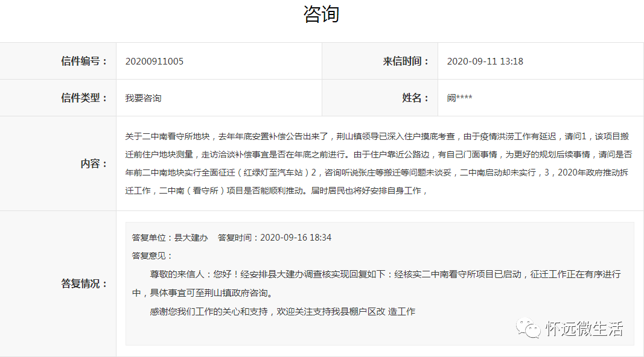Click the 答复单位：县大建办 text
Viewport: 644px width, 357px height.
pos(170,238)
